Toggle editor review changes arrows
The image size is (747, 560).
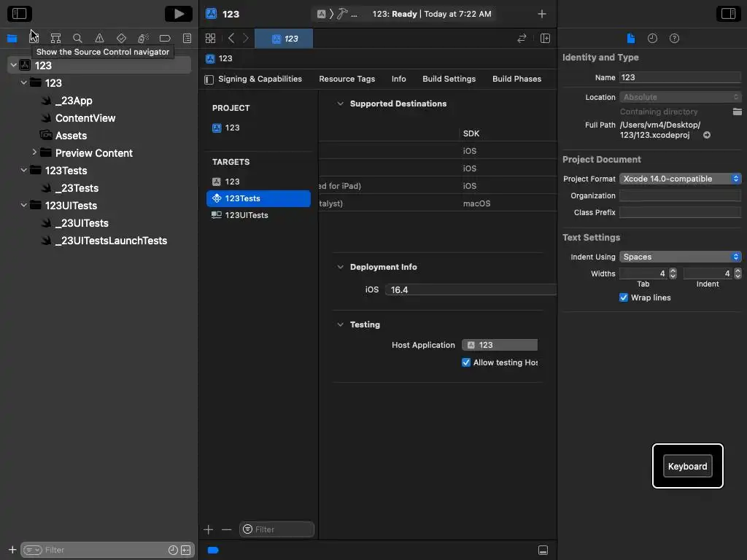click(x=522, y=38)
